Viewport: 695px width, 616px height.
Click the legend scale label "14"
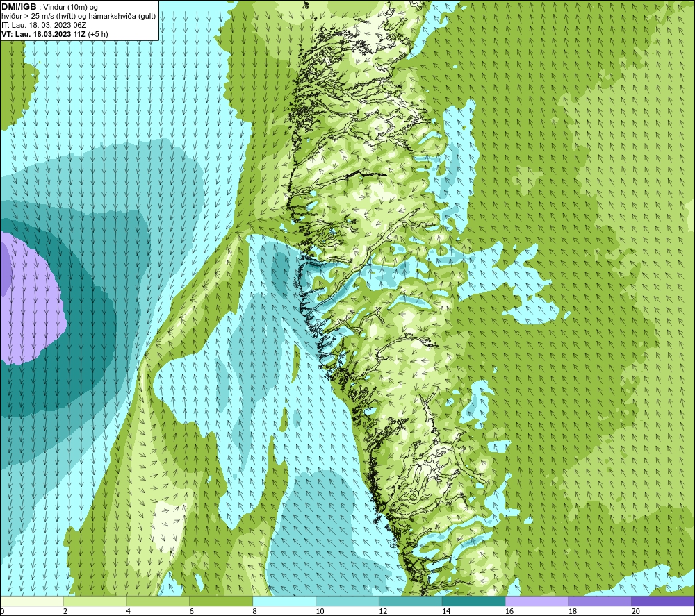[x=446, y=611]
